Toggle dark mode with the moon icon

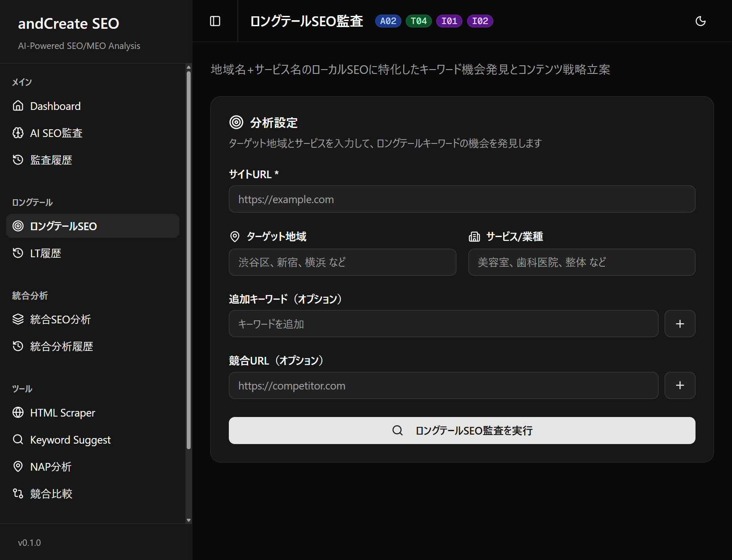[x=700, y=21]
